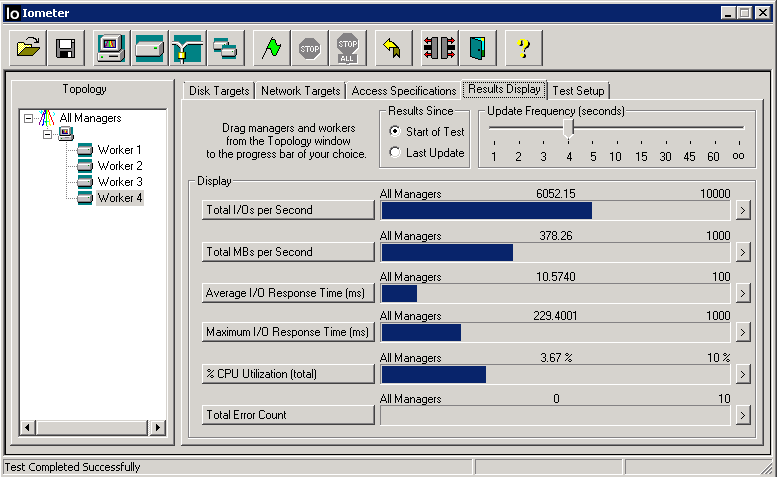Click the Total Error Count button
The width and height of the screenshot is (777, 477).
(x=288, y=415)
